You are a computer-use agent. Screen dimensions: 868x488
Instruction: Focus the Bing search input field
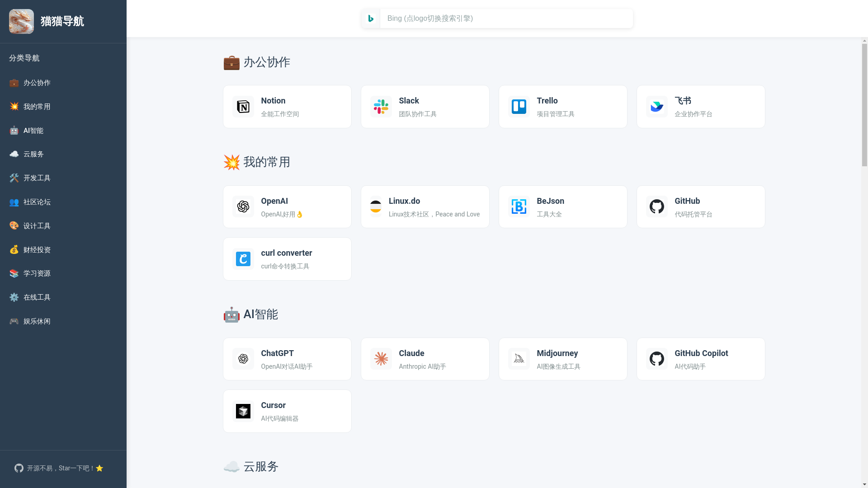(506, 19)
